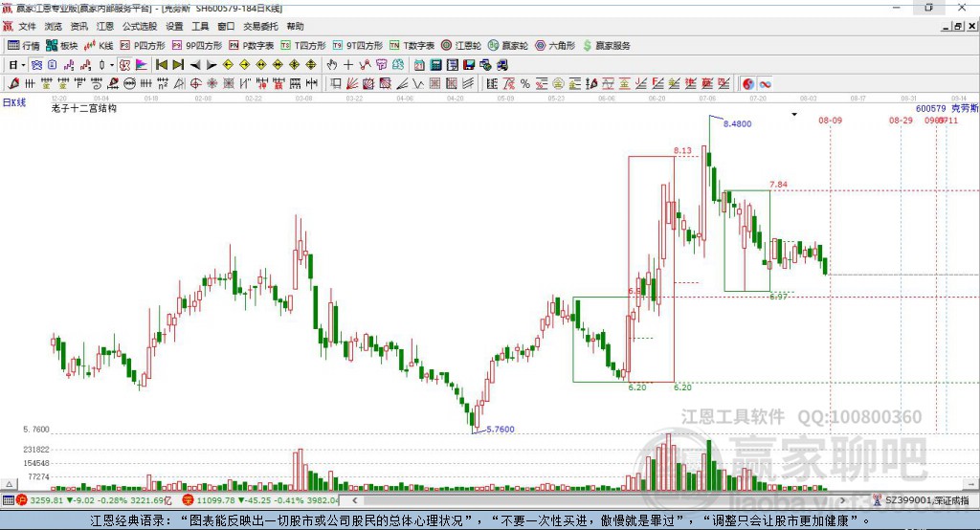Open the 六角形 hexagon tool
This screenshot has width=980, height=530.
[555, 46]
